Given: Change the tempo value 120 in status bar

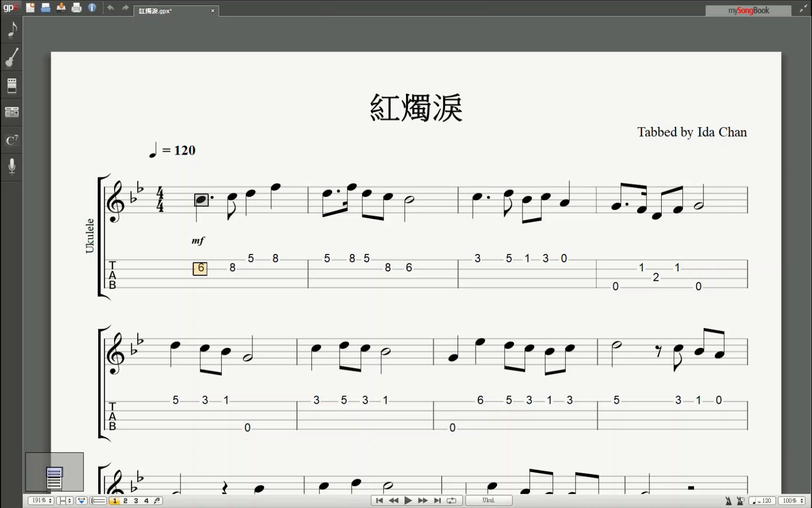Looking at the screenshot, I should coord(762,501).
